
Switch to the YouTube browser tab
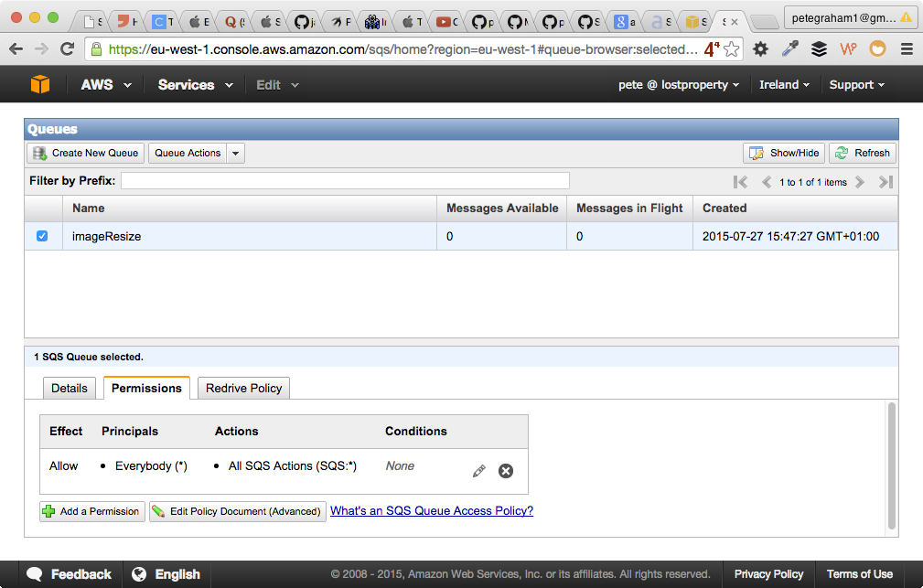[x=446, y=22]
